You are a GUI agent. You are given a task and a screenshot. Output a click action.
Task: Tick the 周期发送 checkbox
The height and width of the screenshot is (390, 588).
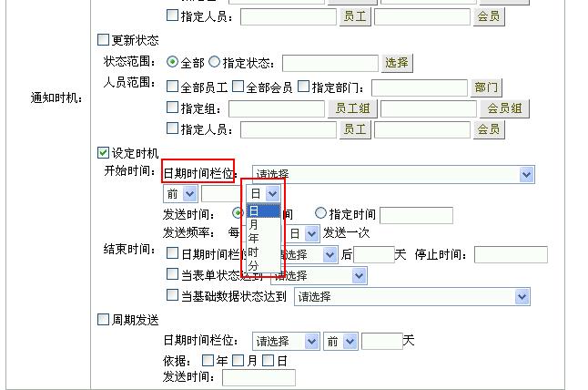(103, 320)
